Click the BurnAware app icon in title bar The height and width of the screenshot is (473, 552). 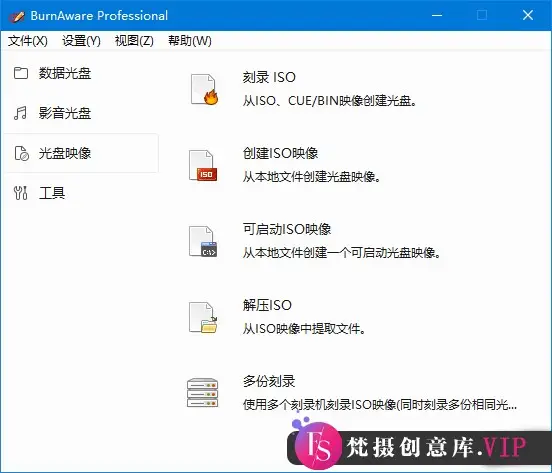point(17,16)
